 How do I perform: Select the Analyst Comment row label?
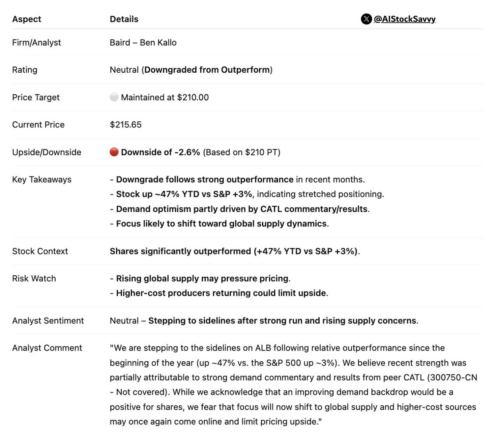point(47,348)
